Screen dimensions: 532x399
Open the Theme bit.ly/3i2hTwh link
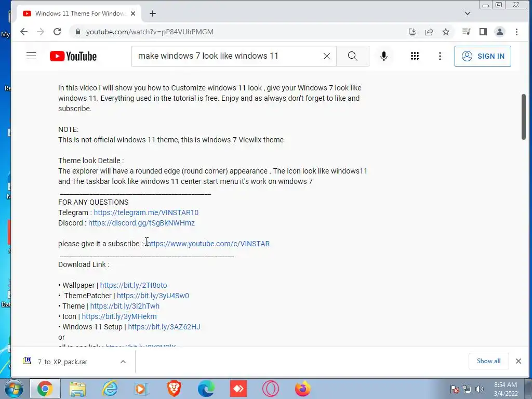pos(125,307)
